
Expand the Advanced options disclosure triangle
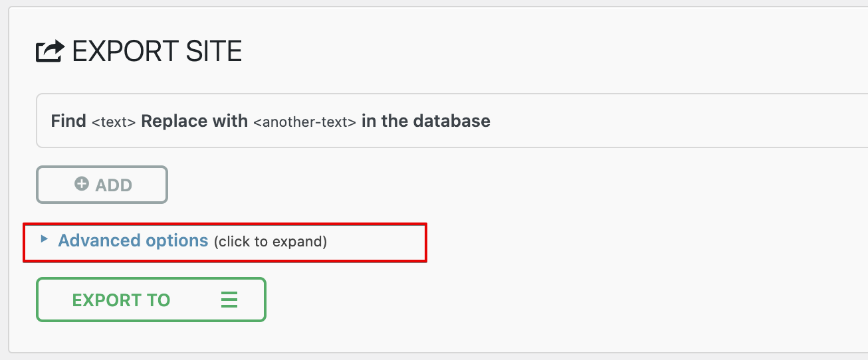click(44, 239)
